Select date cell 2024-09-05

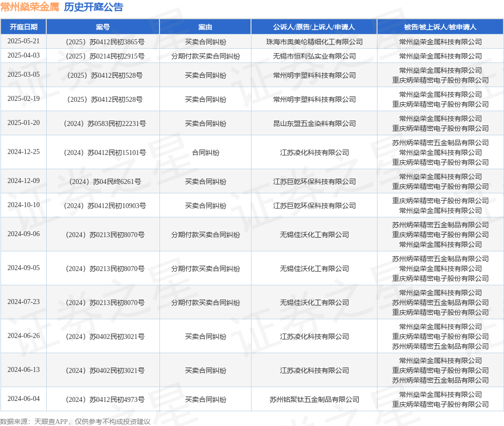24,268
